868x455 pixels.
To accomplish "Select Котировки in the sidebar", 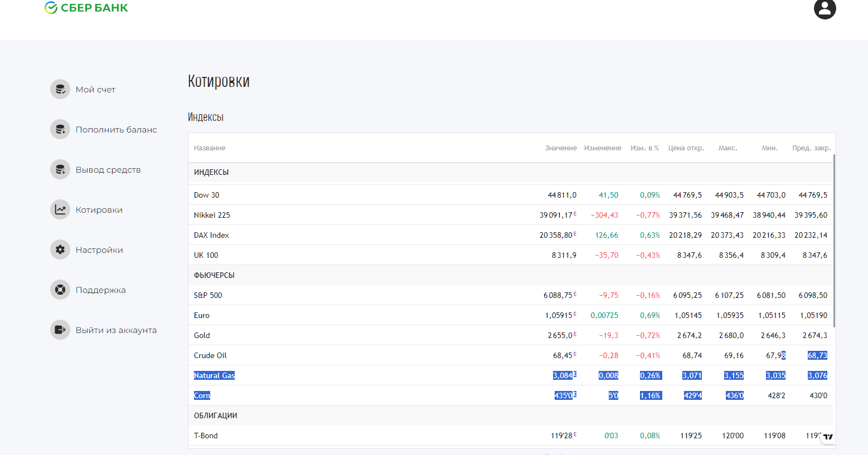I will point(99,210).
